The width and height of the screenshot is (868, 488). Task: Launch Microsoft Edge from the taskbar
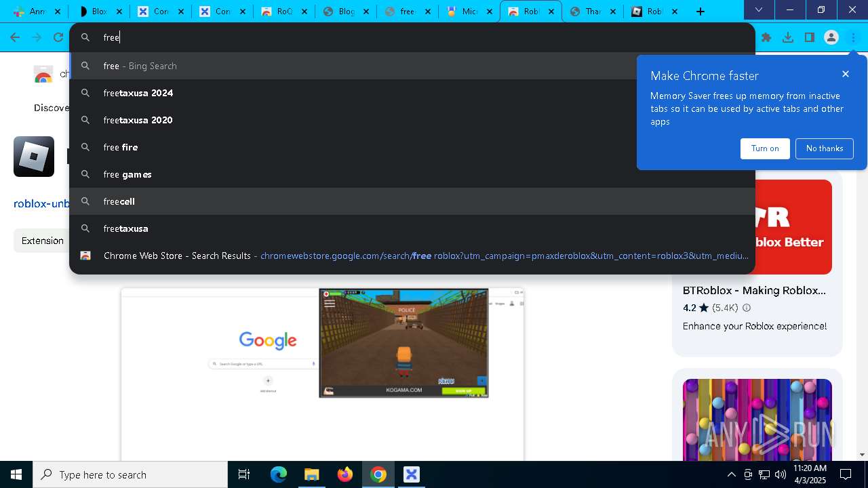279,474
